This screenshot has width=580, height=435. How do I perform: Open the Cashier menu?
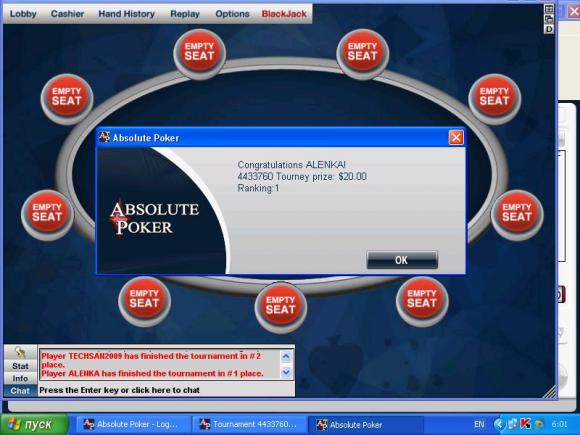click(x=67, y=14)
